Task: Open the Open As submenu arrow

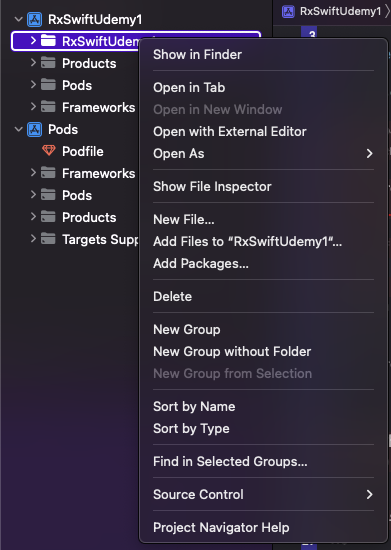Action: pos(369,153)
